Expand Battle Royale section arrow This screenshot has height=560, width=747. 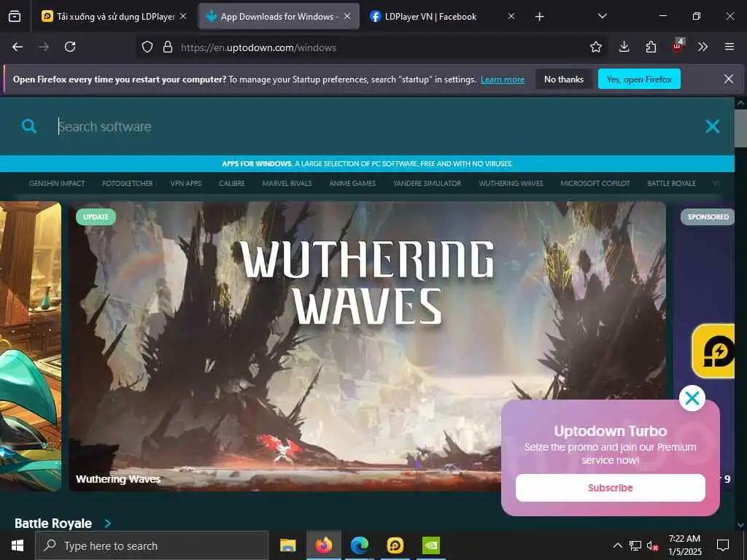[x=108, y=524]
